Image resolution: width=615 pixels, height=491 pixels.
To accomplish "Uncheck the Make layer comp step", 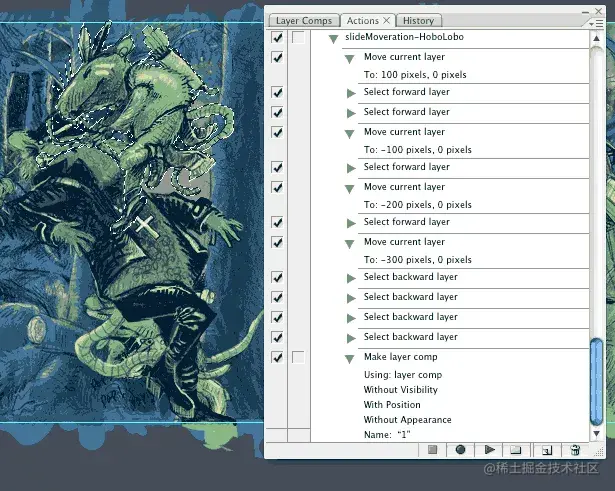I will (x=277, y=357).
